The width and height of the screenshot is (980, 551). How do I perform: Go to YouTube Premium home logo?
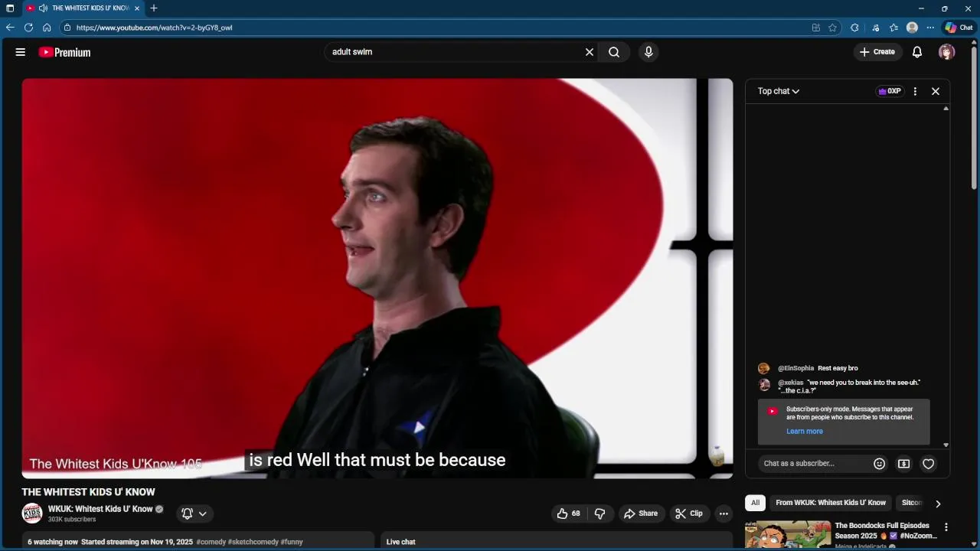coord(65,52)
